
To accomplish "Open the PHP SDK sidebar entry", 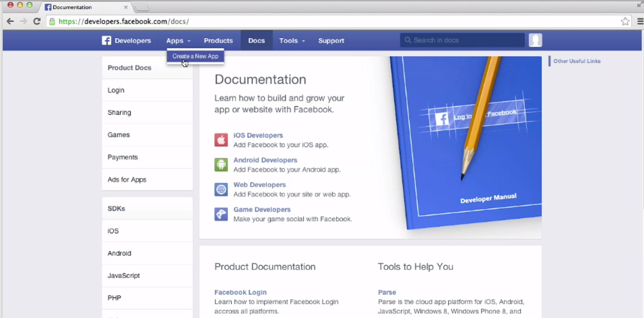I will tap(147, 298).
